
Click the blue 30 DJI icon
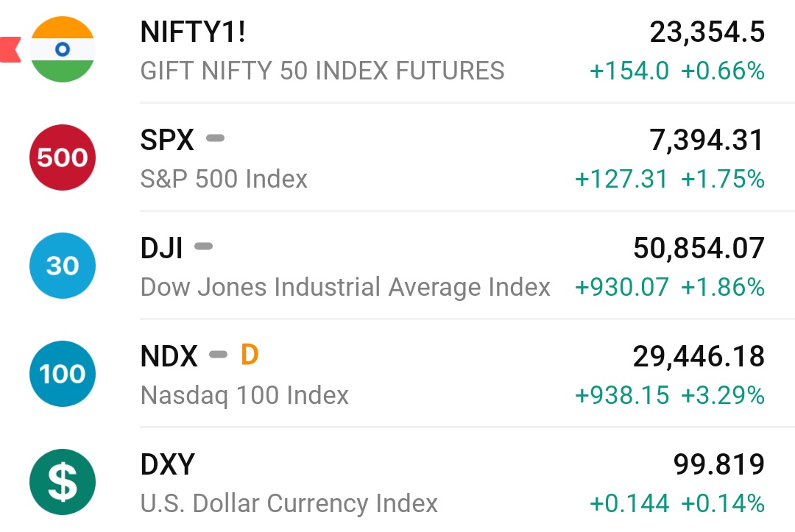[x=63, y=266]
